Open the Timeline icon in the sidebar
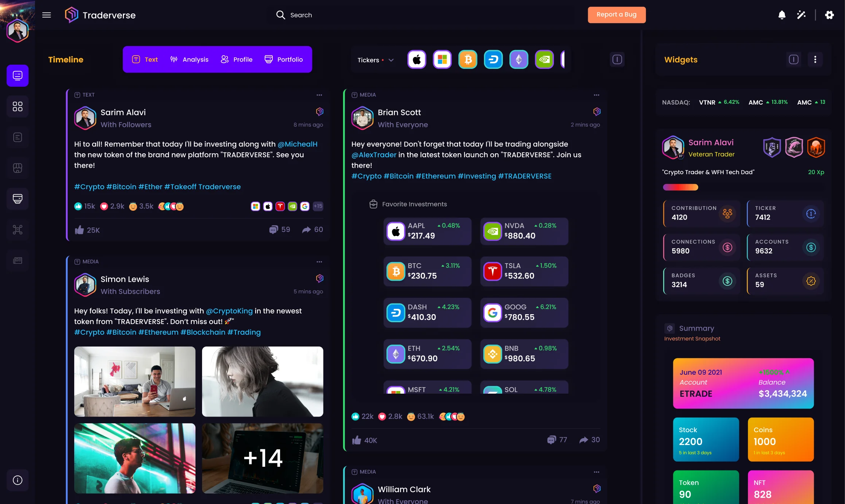 (x=17, y=75)
